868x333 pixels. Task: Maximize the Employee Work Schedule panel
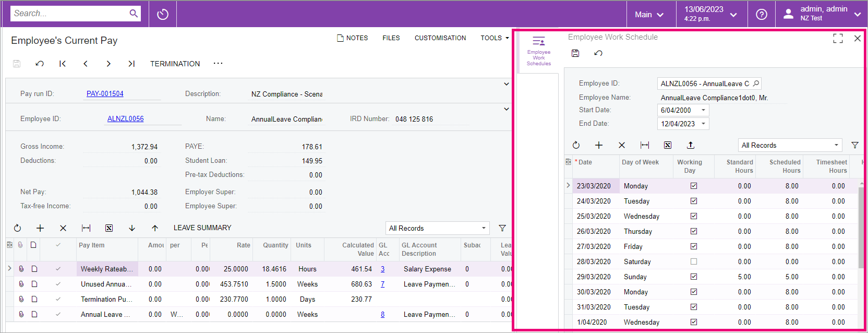pyautogui.click(x=838, y=38)
